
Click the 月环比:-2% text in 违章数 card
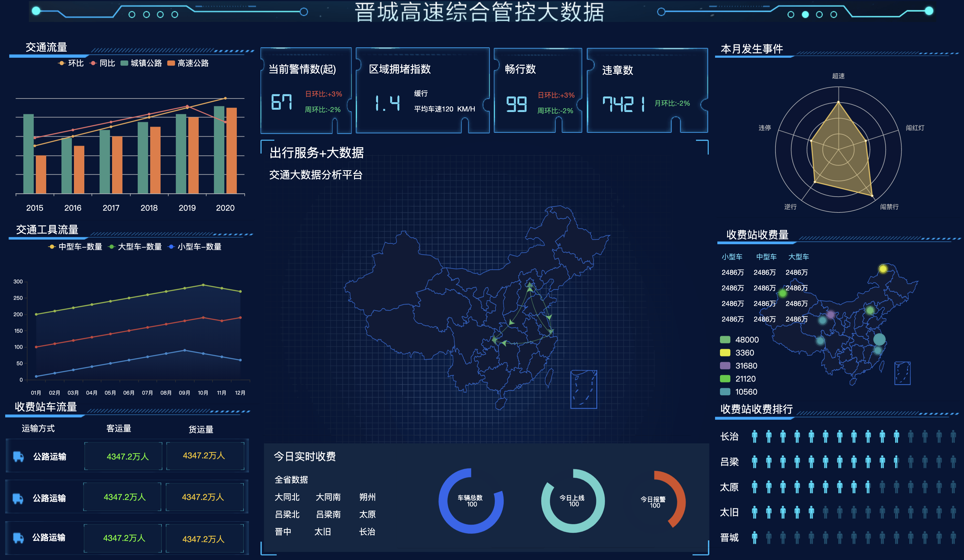[x=672, y=103]
